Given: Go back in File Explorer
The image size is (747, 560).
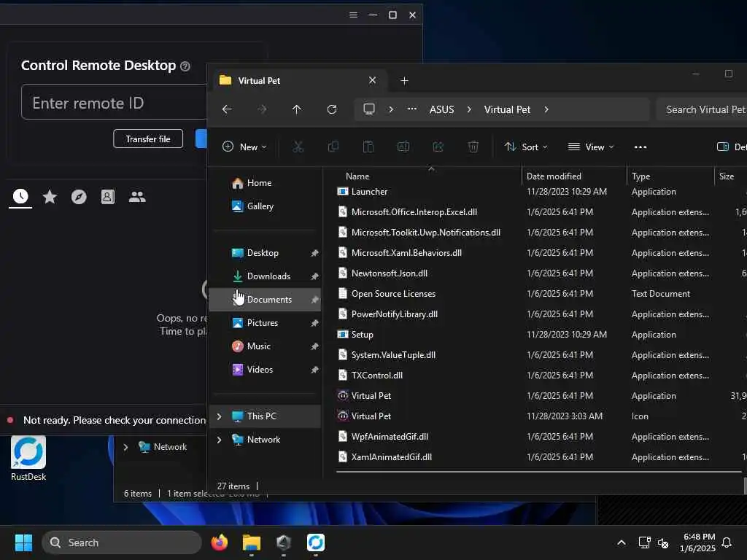Looking at the screenshot, I should click(227, 109).
